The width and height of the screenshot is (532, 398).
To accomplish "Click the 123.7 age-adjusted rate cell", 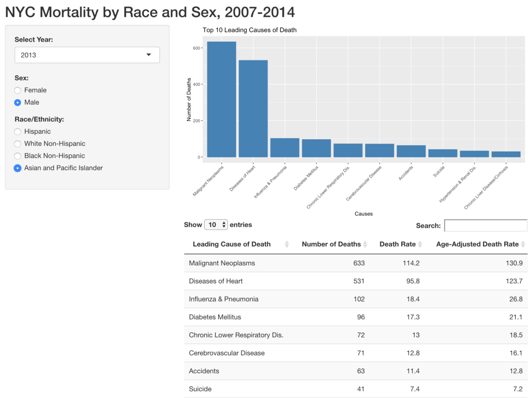I will (x=514, y=281).
